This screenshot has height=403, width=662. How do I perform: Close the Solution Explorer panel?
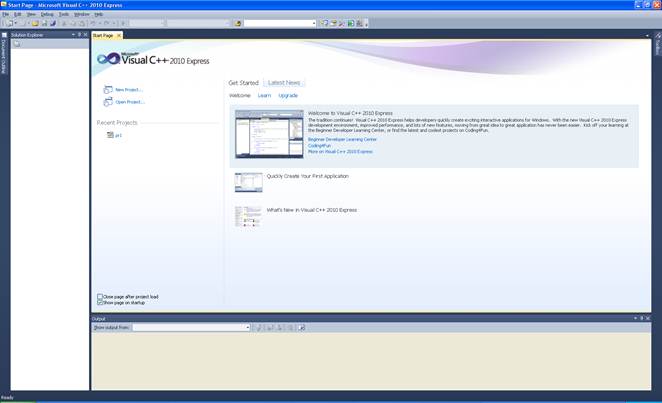click(x=86, y=35)
